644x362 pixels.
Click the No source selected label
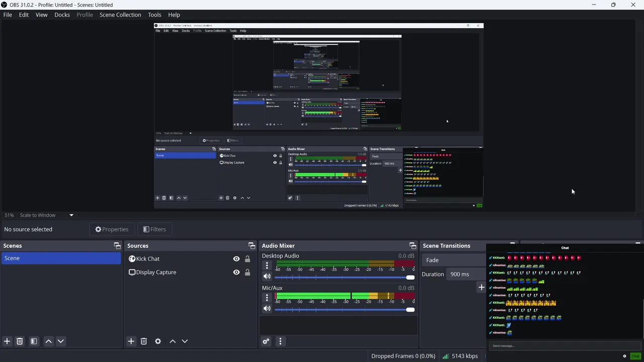pyautogui.click(x=28, y=229)
